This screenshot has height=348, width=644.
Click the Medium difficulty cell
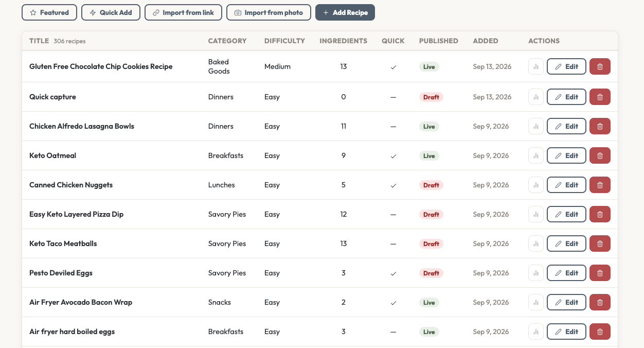tap(277, 66)
